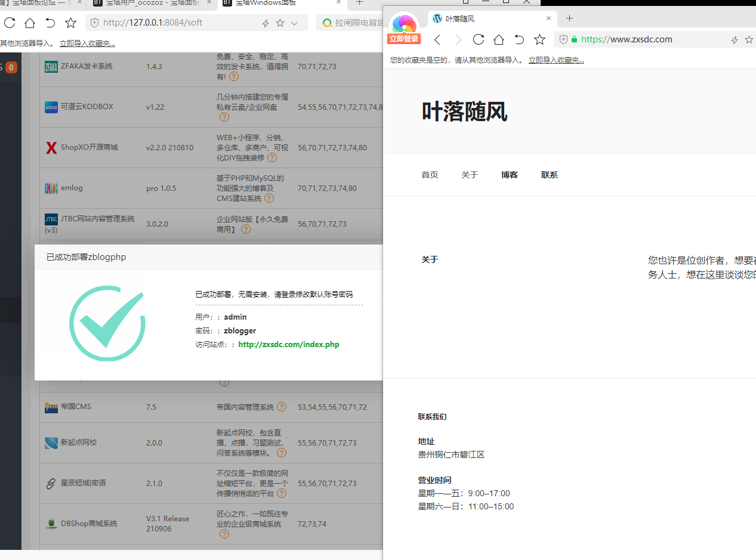Click home icon in the 宝塔 browser window
756x560 pixels.
pos(30,23)
